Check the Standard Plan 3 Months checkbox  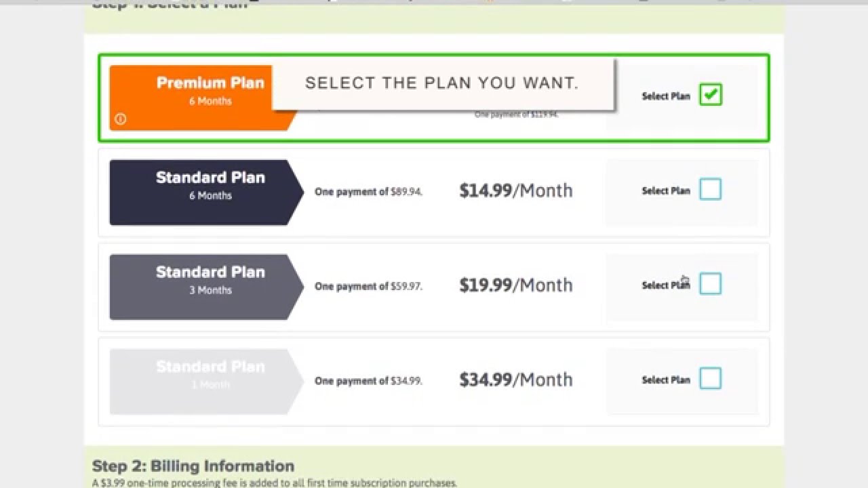point(711,284)
